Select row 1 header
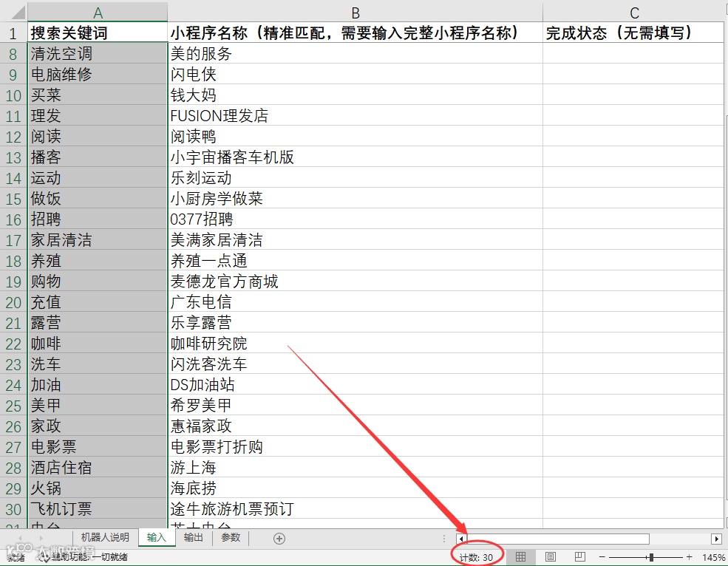728x566 pixels. tap(13, 33)
